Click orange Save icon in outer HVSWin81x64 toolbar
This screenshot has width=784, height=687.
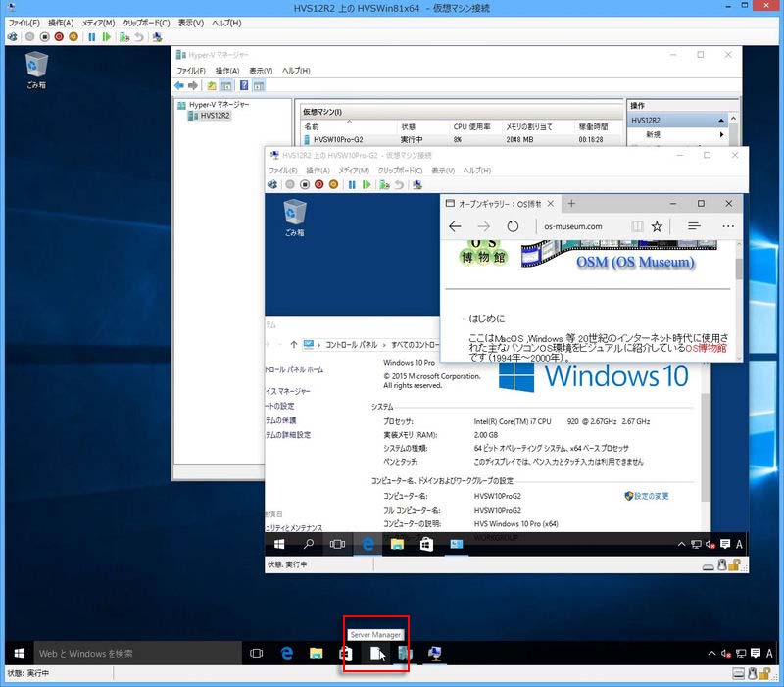tap(73, 37)
